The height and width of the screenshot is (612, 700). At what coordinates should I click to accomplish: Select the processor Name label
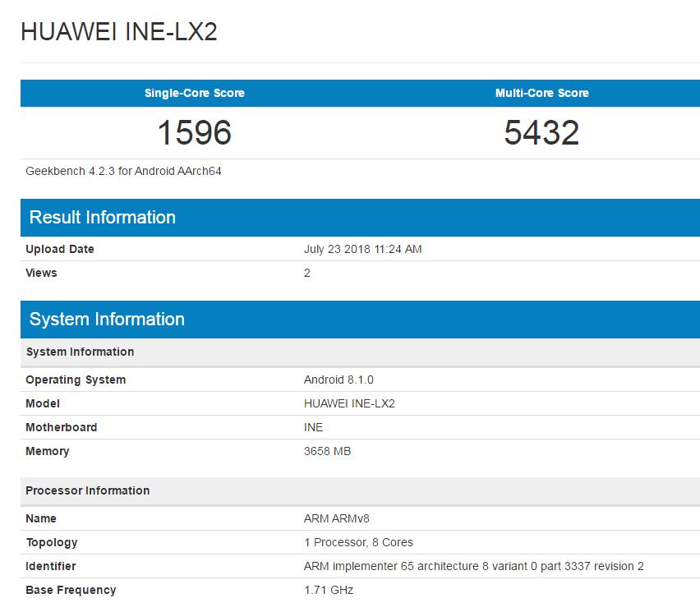click(x=41, y=518)
